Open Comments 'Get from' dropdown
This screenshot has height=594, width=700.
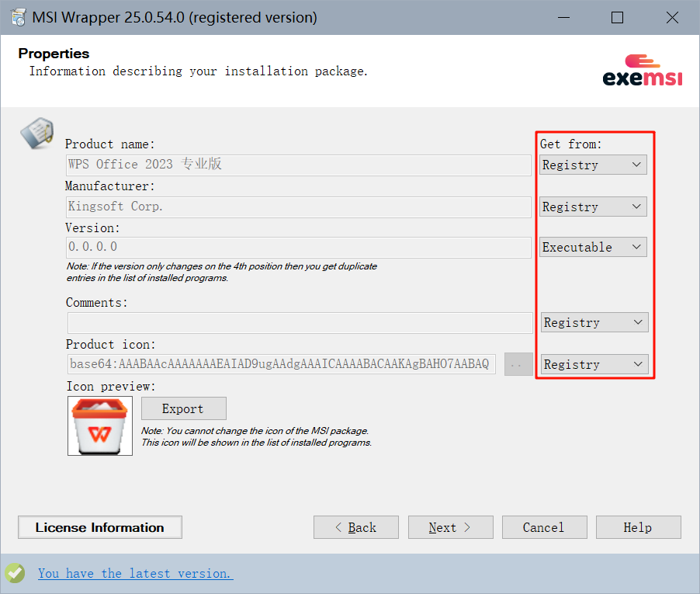594,322
